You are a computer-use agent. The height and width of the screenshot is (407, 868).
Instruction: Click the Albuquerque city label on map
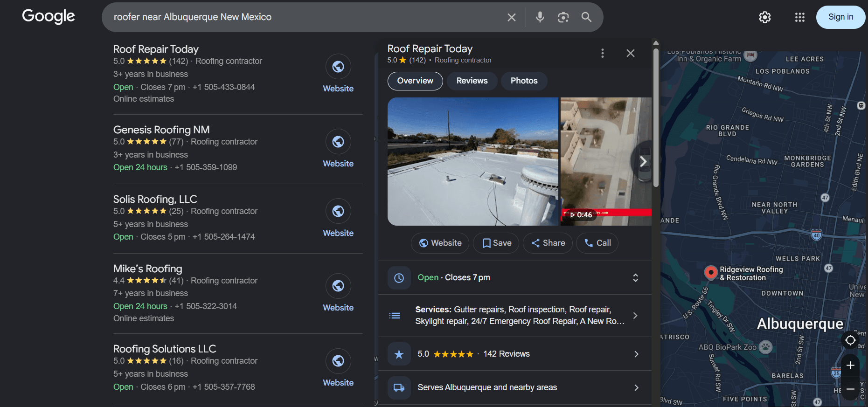point(800,324)
